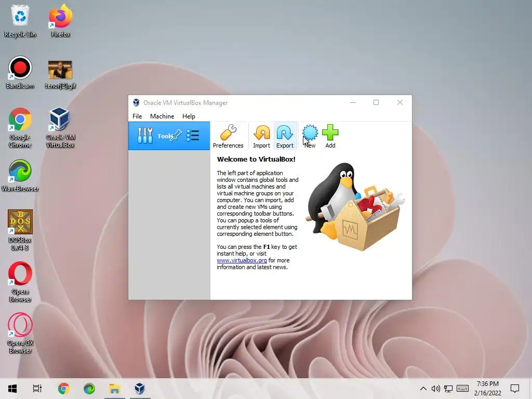Select the Tools item in left pane
532x399 pixels.
(x=169, y=136)
